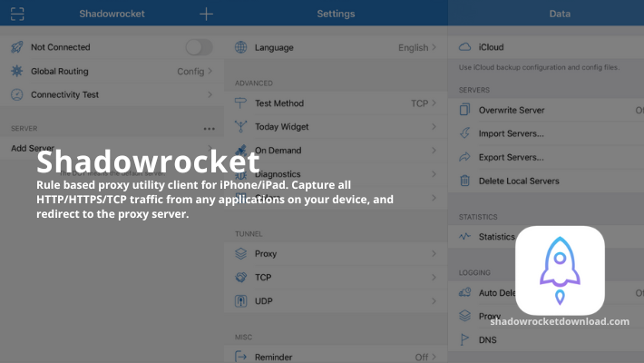644x363 pixels.
Task: Tap the QR scan icon in the header
Action: [17, 14]
